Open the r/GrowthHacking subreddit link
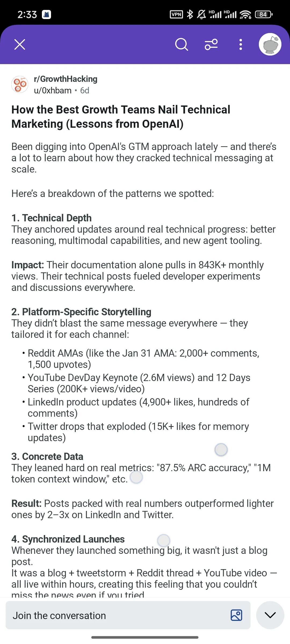The width and height of the screenshot is (290, 644). tap(66, 79)
